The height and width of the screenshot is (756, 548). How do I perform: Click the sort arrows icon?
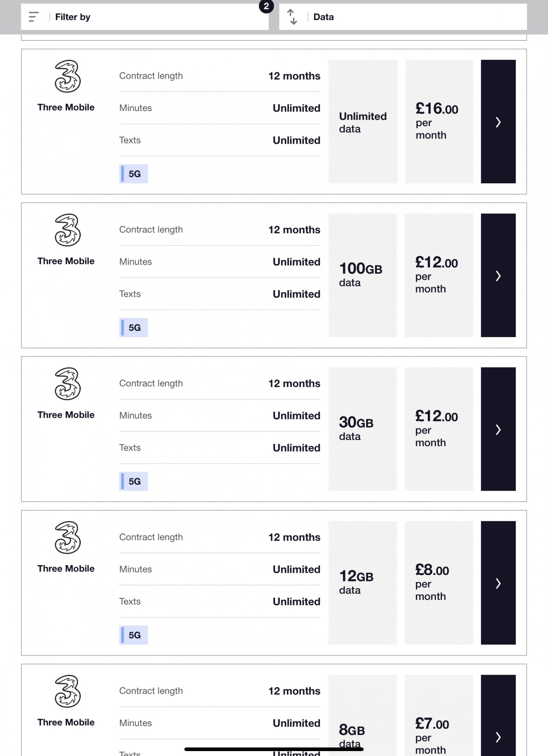click(292, 17)
